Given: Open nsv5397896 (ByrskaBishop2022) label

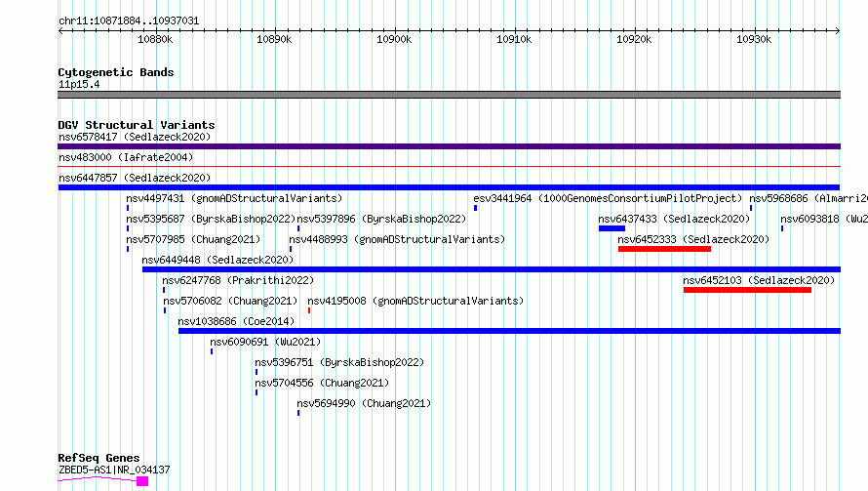Looking at the screenshot, I should [381, 219].
